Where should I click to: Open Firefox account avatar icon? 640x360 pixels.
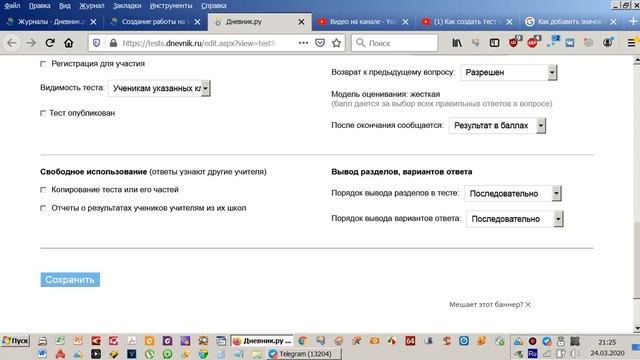(608, 42)
